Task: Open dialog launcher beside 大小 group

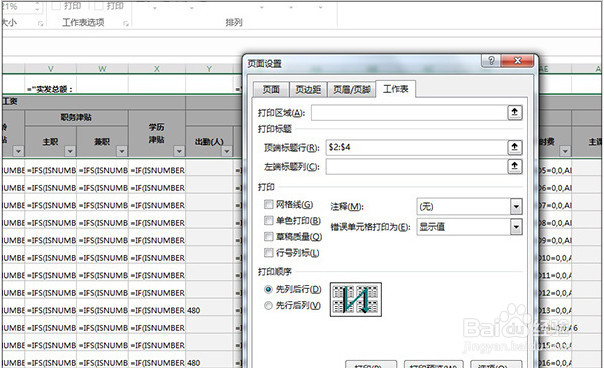Action: pos(40,24)
